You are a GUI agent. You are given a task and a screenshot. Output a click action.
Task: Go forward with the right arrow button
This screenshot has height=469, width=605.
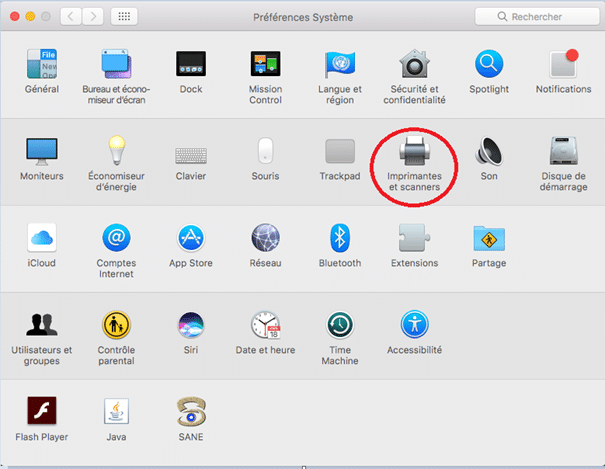(93, 17)
